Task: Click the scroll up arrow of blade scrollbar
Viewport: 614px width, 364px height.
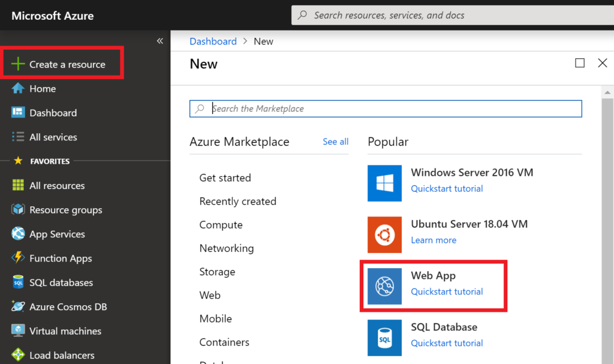Action: 607,92
